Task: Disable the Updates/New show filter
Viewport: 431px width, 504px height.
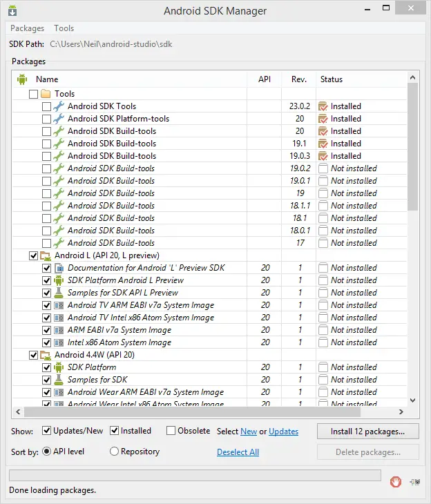Action: pyautogui.click(x=47, y=431)
